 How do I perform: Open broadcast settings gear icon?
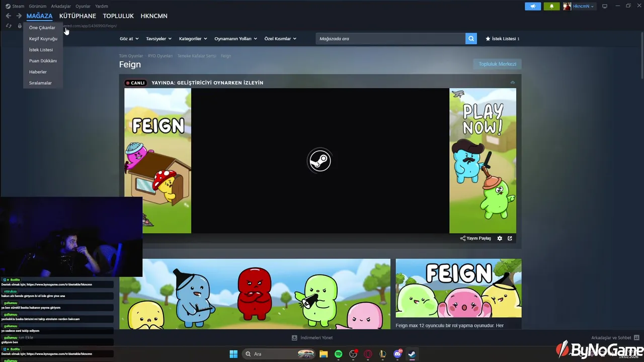(x=500, y=238)
